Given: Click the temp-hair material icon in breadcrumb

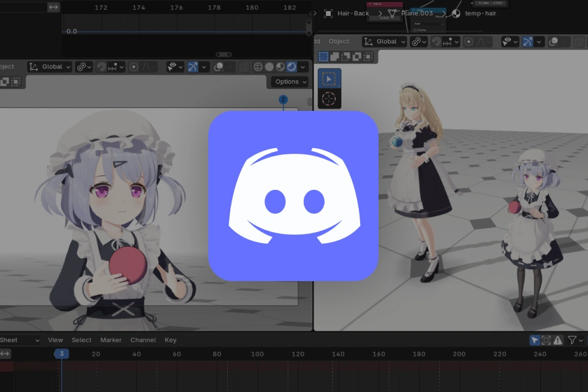Looking at the screenshot, I should pyautogui.click(x=456, y=13).
